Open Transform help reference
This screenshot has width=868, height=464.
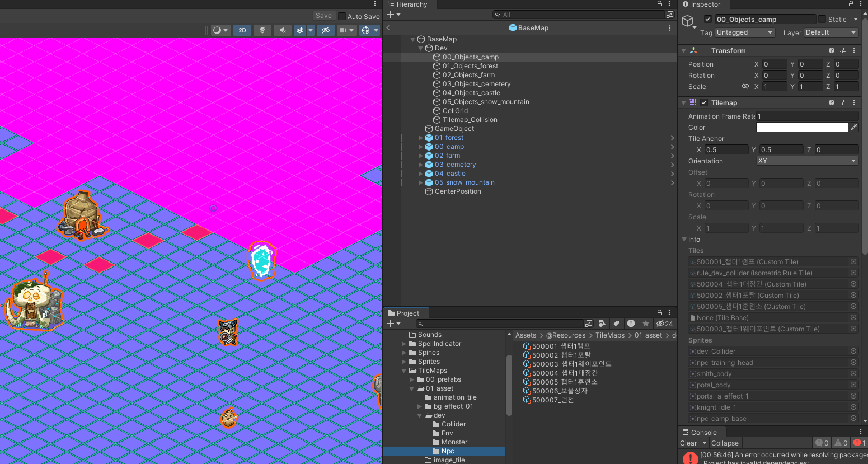832,50
